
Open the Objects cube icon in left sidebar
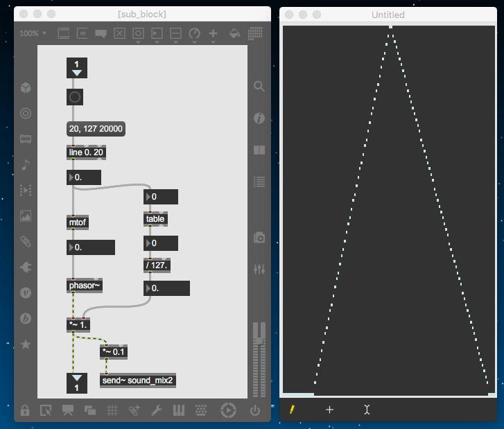coord(26,87)
